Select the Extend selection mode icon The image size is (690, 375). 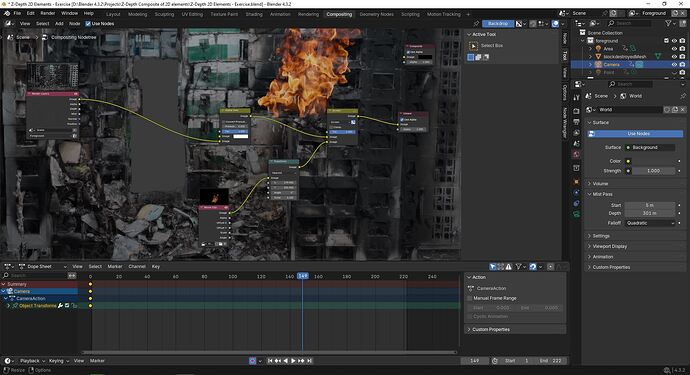478,57
